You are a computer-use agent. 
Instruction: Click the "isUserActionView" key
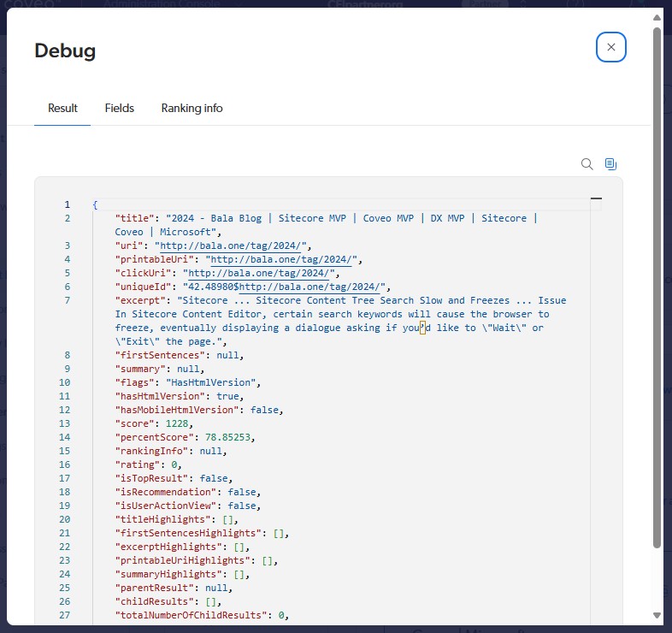pos(165,506)
